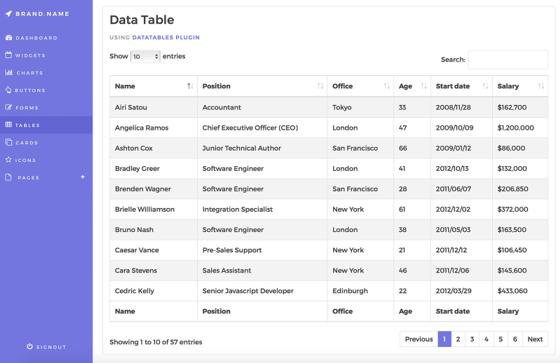Screen dimensions: 560x363
Task: Sort by Office column arrows
Action: 387,86
